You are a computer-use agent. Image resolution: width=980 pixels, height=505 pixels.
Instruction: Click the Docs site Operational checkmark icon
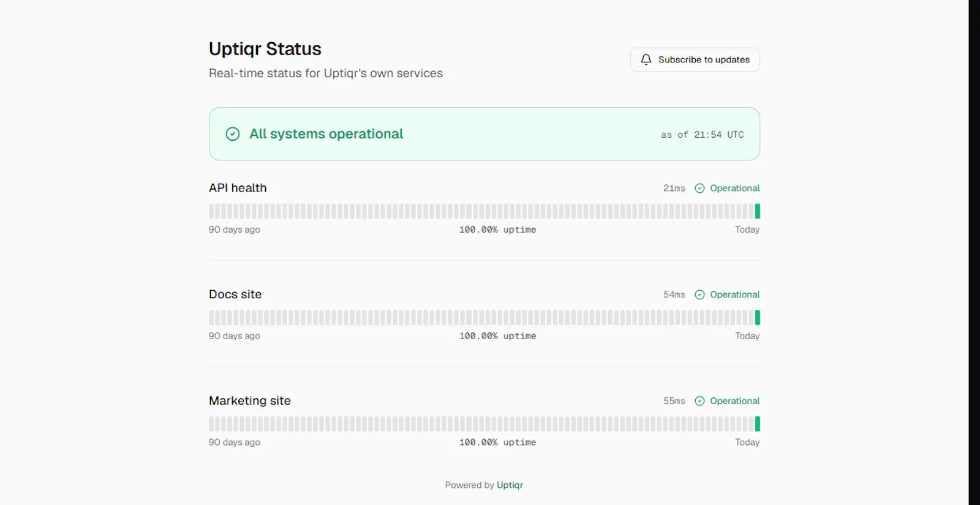699,294
